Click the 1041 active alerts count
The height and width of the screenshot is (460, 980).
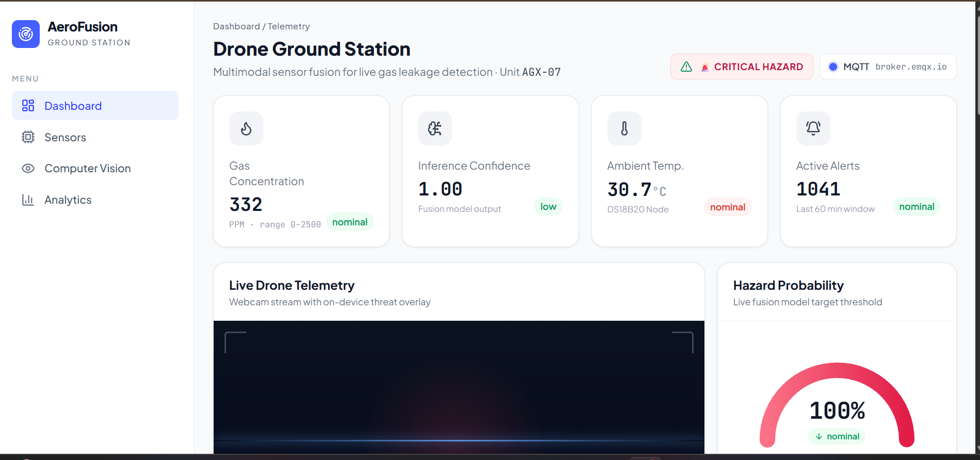[x=818, y=189]
